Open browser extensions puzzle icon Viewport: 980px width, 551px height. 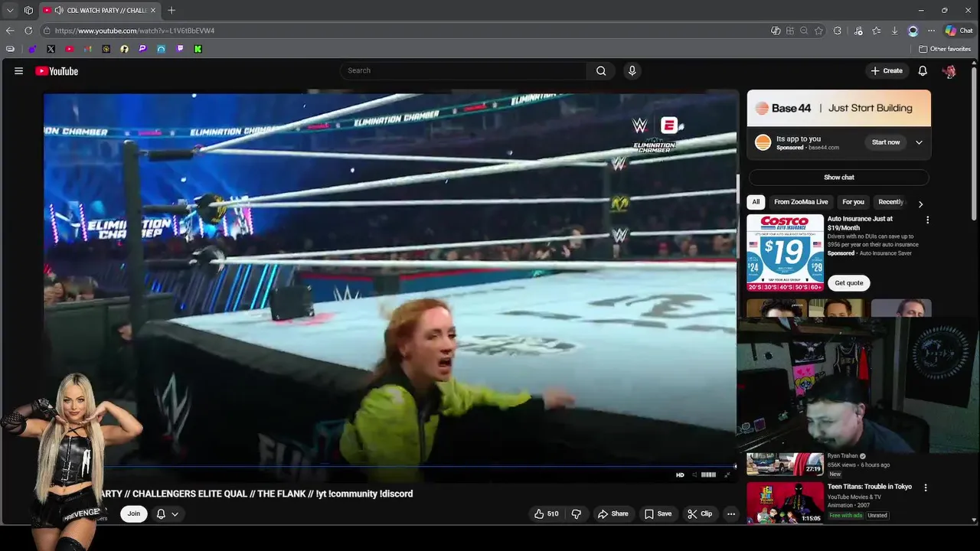[837, 31]
